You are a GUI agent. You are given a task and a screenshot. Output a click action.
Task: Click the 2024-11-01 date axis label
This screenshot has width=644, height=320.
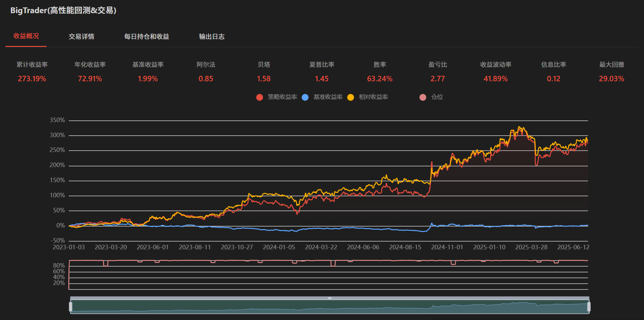(447, 247)
